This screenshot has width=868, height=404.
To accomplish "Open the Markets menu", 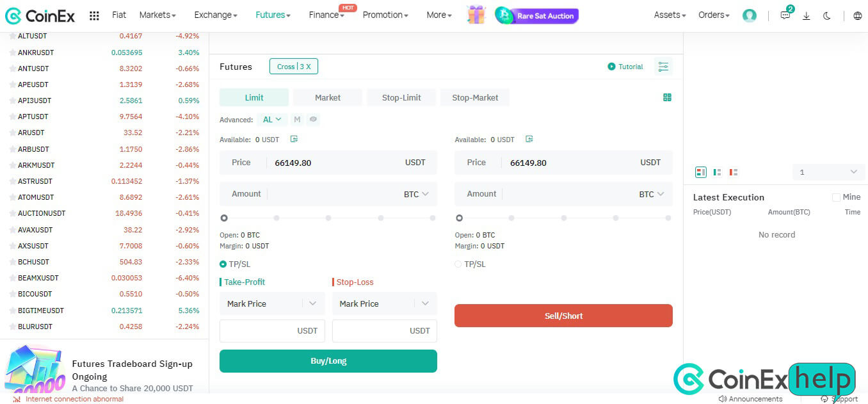I will 157,15.
